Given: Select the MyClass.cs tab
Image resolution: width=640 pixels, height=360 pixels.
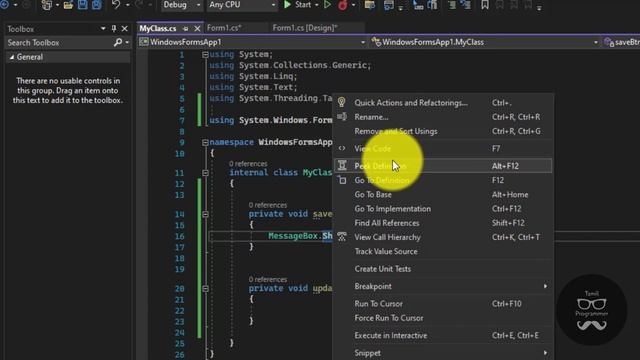Looking at the screenshot, I should 158,29.
